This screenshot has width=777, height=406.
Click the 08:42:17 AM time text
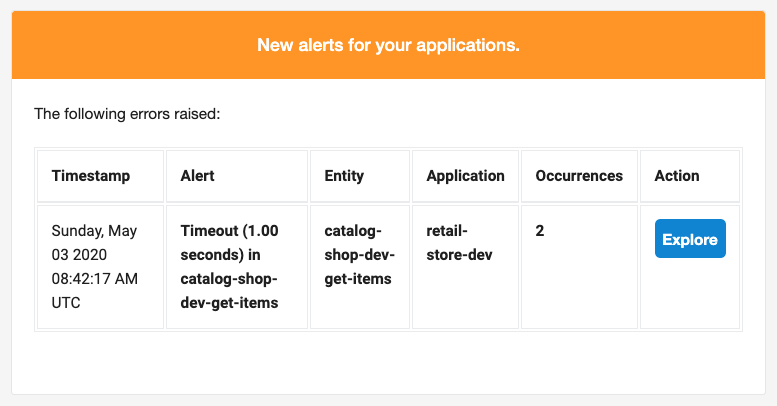(x=95, y=279)
